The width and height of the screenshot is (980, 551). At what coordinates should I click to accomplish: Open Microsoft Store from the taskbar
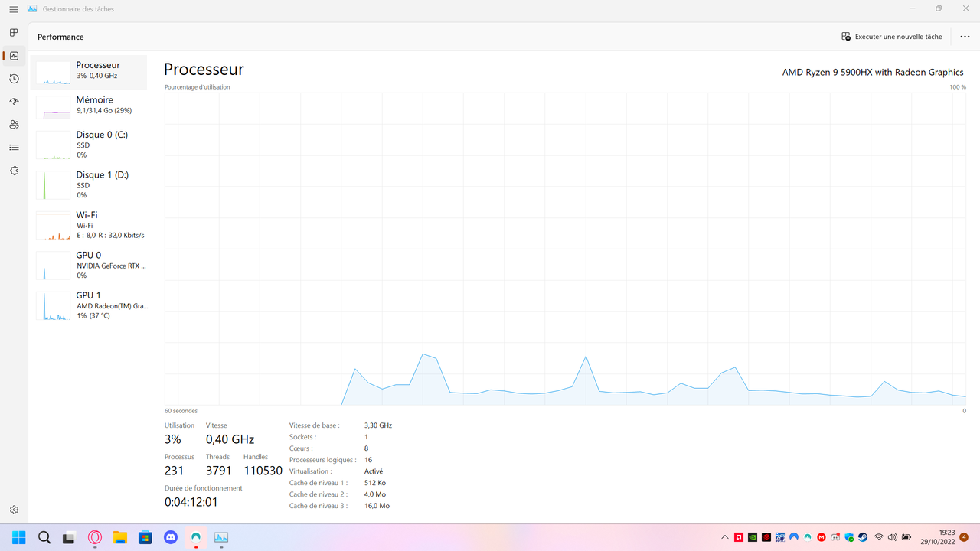[x=145, y=537]
